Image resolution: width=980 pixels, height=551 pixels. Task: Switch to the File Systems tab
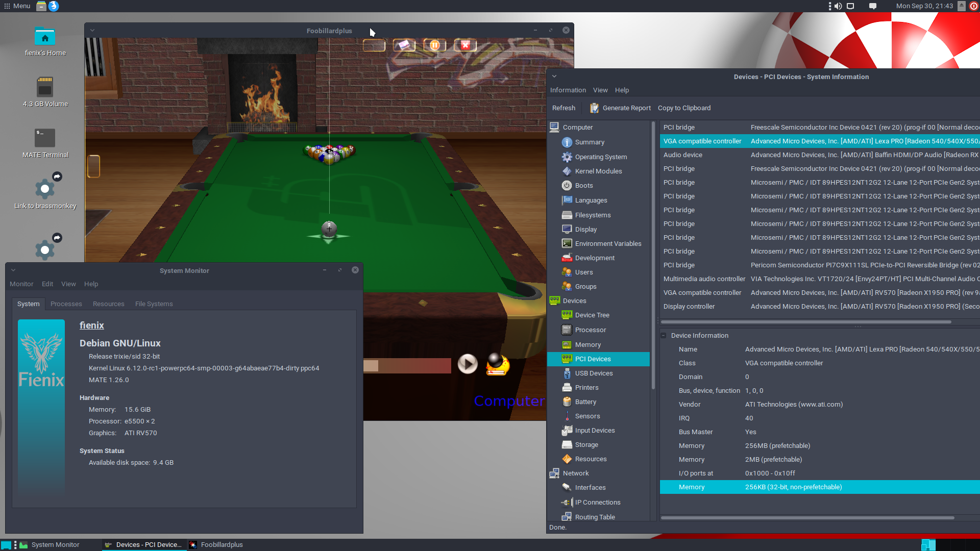[154, 304]
